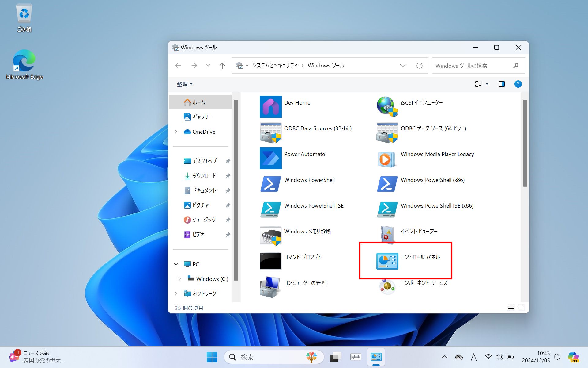
Task: Click the Control Panel taskbar icon
Action: pos(376,357)
